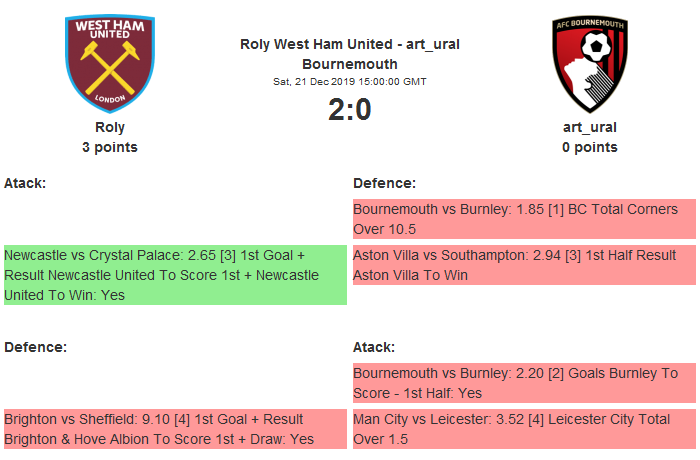Click the upper right Defence heading
Screen dimensions: 700x460
[384, 183]
